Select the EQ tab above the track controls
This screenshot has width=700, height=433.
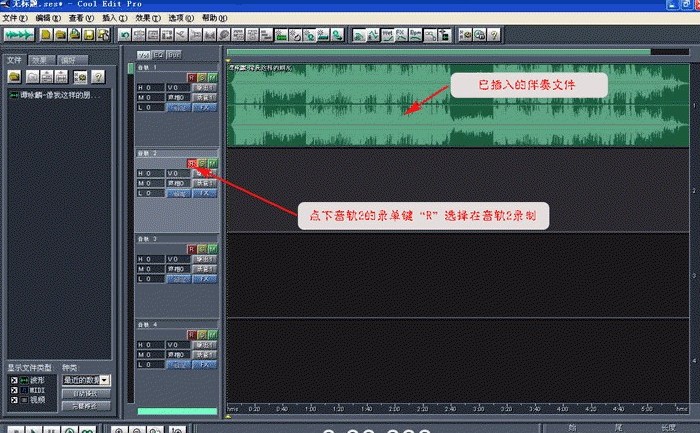(x=158, y=54)
